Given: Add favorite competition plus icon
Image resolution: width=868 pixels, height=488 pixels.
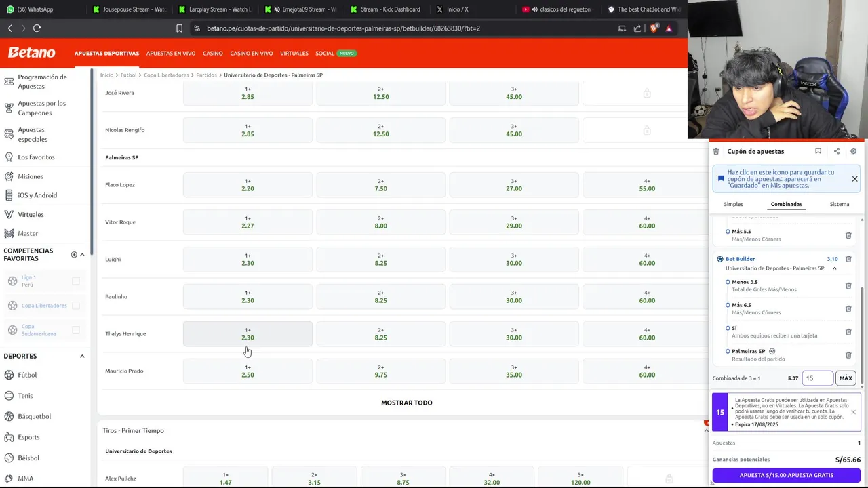Looking at the screenshot, I should tap(74, 255).
